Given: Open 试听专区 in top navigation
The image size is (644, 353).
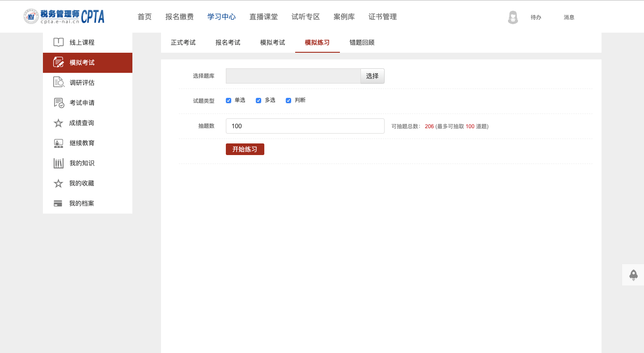Looking at the screenshot, I should (305, 17).
